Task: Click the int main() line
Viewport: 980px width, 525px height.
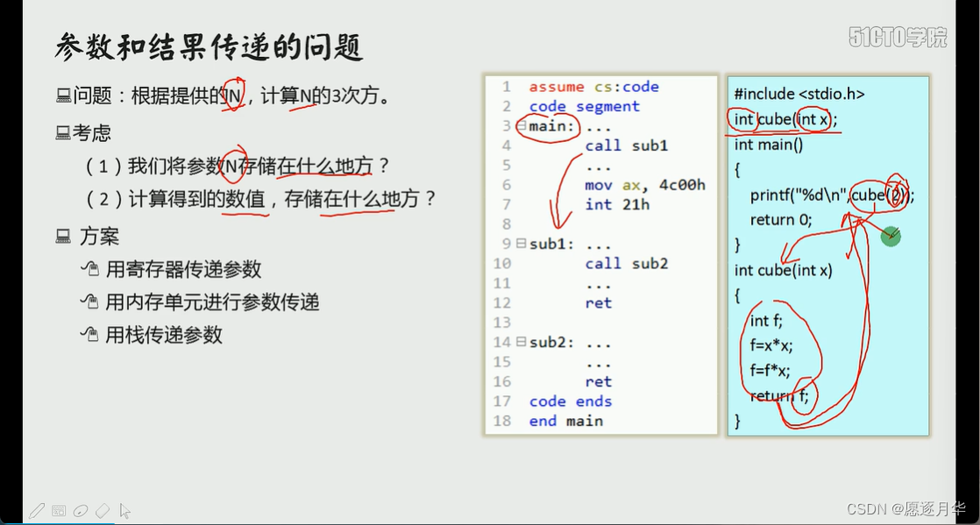Action: tap(768, 145)
